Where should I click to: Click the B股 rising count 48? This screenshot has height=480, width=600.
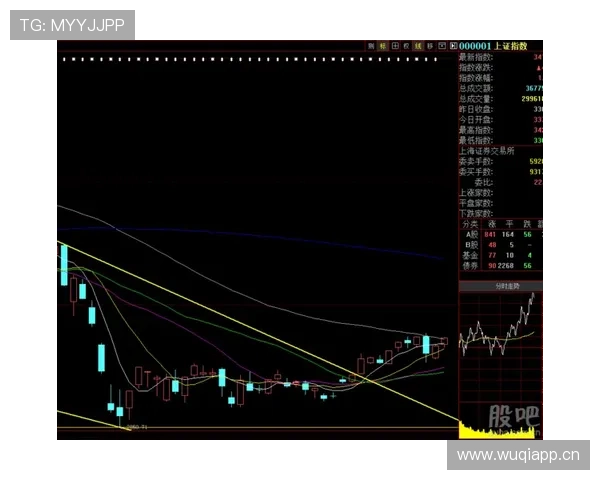click(x=492, y=245)
